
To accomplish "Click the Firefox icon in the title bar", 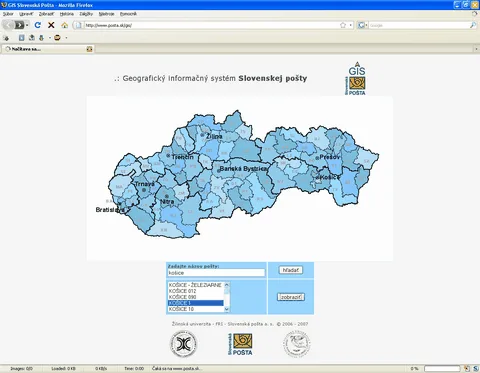I will point(4,5).
